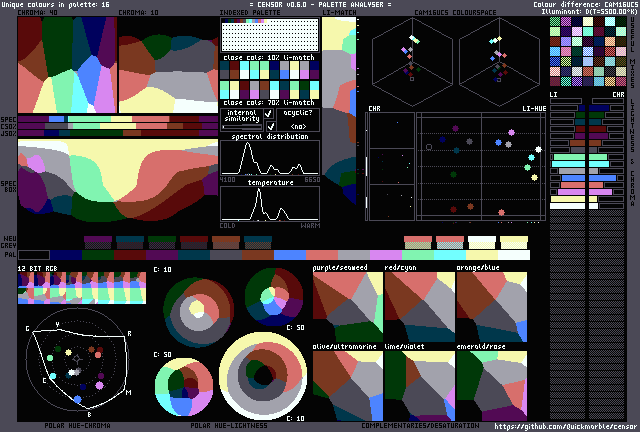The height and width of the screenshot is (432, 640).
Task: Choose the light grey PAL swatch
Action: [353, 255]
